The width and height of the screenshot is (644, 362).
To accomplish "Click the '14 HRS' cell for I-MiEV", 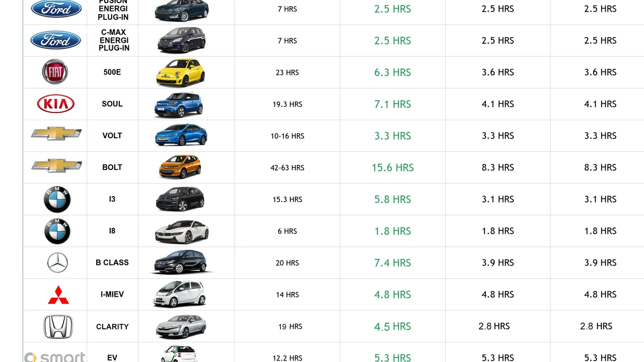I will (287, 294).
